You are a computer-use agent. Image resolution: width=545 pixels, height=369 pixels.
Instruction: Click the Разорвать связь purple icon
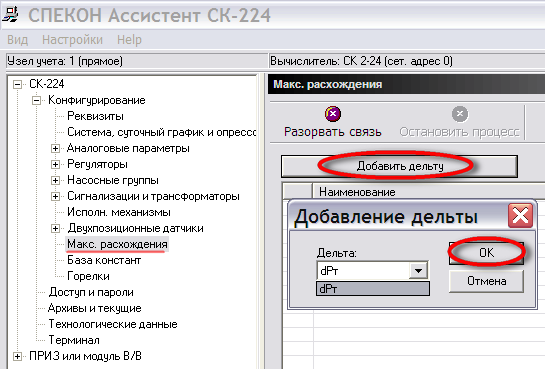333,114
